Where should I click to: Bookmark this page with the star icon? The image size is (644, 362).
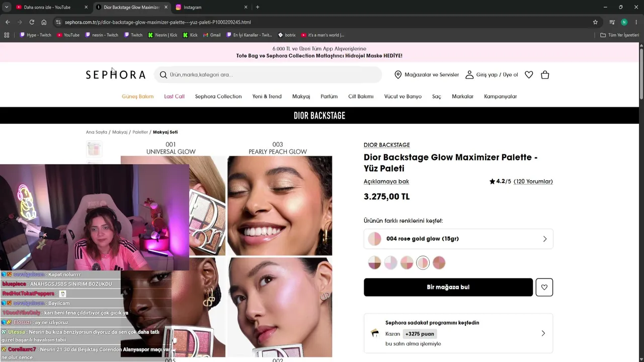[x=595, y=22]
